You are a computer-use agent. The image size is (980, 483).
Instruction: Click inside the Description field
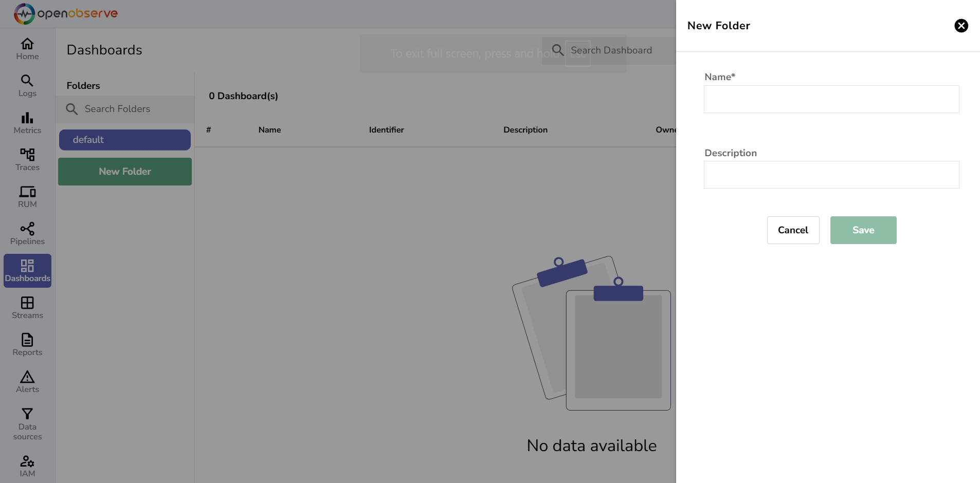[830, 175]
